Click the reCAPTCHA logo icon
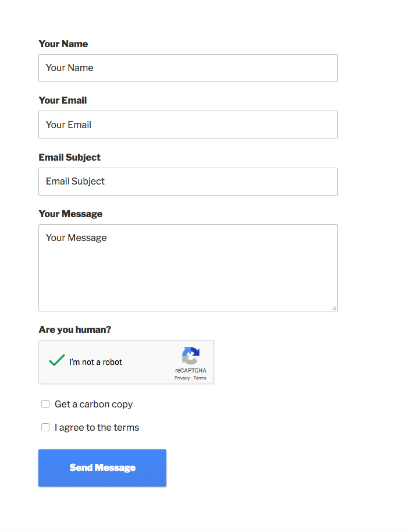This screenshot has height=532, width=413. click(190, 356)
